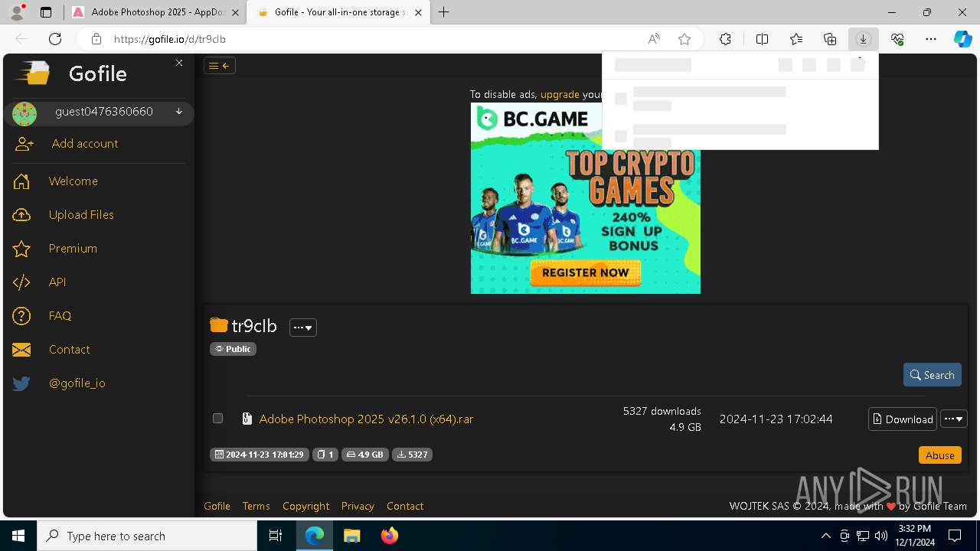Toggle the sidebar collapse button

tap(220, 66)
